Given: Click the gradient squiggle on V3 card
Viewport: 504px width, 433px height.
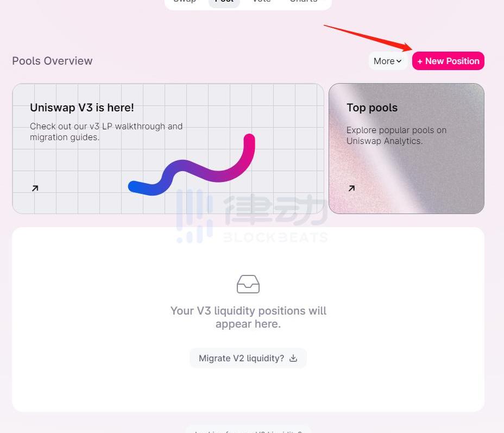Looking at the screenshot, I should coord(192,165).
